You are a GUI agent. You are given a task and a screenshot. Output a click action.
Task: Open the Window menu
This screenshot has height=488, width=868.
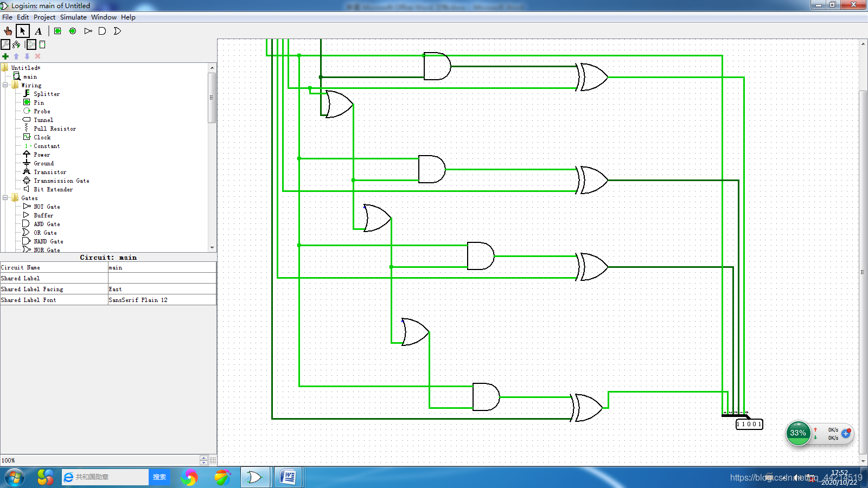click(104, 17)
